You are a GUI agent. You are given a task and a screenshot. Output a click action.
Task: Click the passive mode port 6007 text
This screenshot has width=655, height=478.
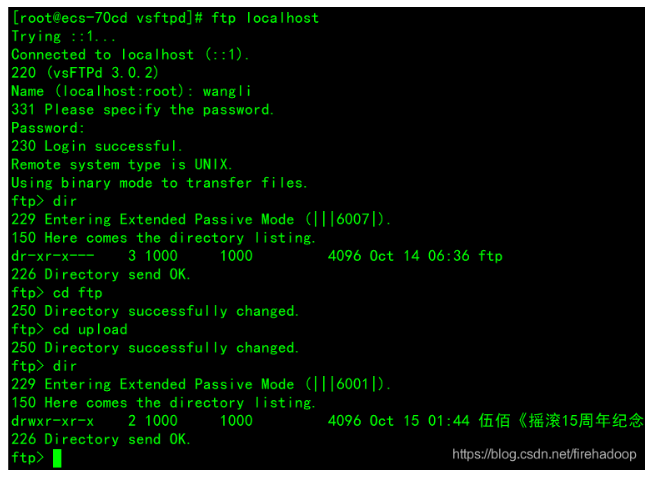[353, 219]
